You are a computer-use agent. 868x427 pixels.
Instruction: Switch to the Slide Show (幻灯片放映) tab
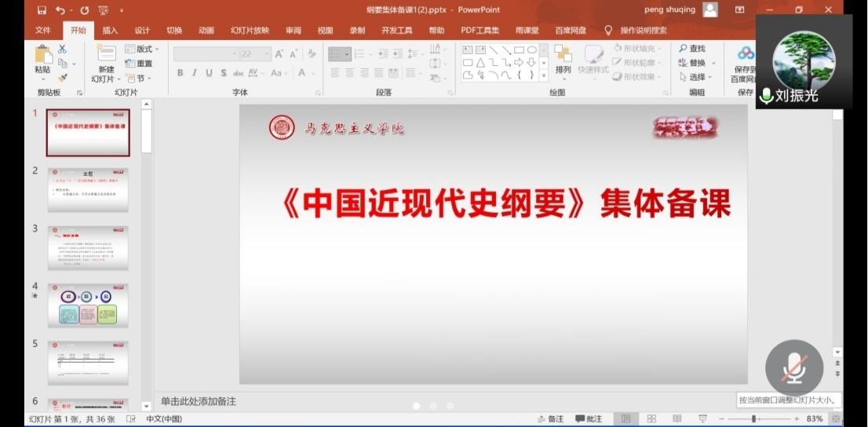click(250, 31)
